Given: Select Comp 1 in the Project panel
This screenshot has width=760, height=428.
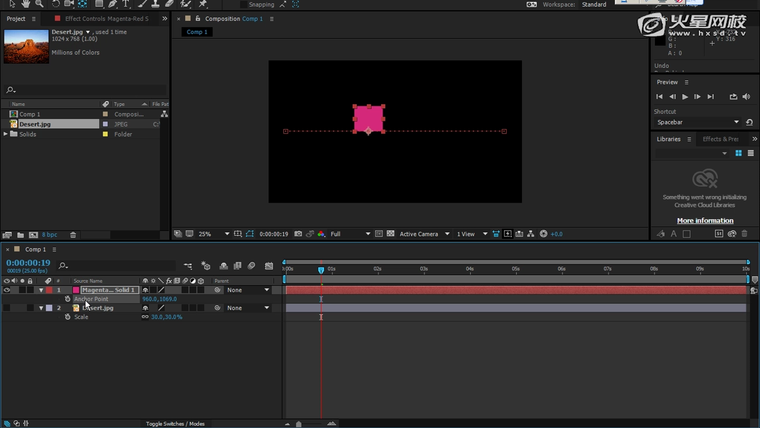Looking at the screenshot, I should pos(30,114).
